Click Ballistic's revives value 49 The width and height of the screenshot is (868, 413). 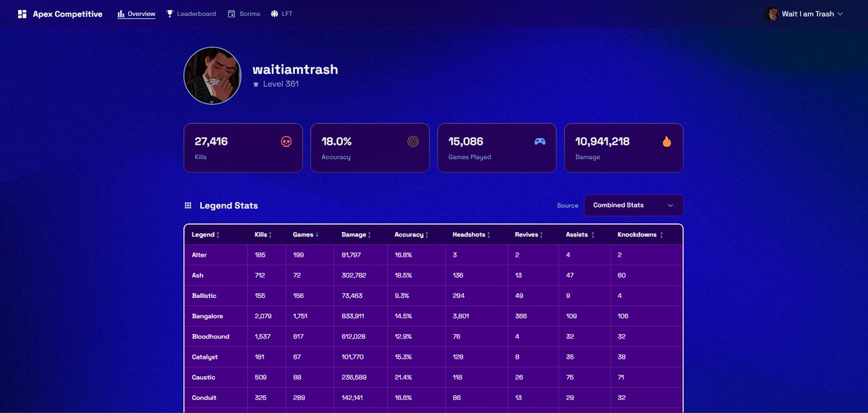tap(519, 296)
